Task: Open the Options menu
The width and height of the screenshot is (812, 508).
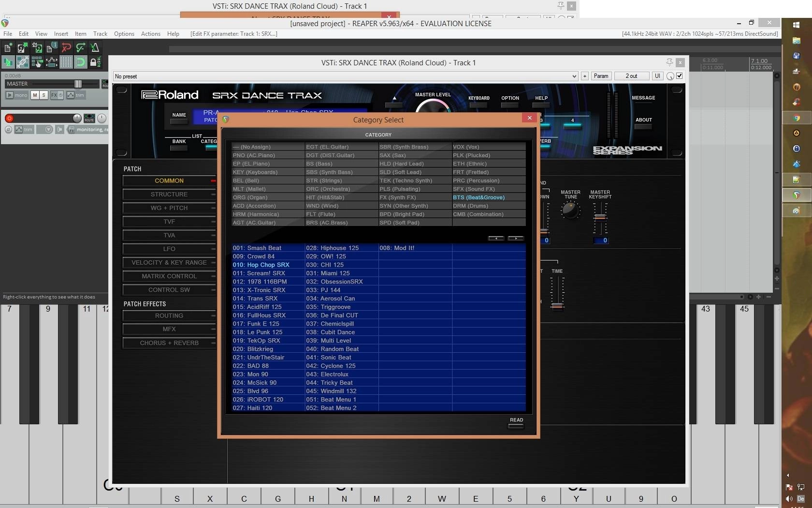Action: click(124, 34)
